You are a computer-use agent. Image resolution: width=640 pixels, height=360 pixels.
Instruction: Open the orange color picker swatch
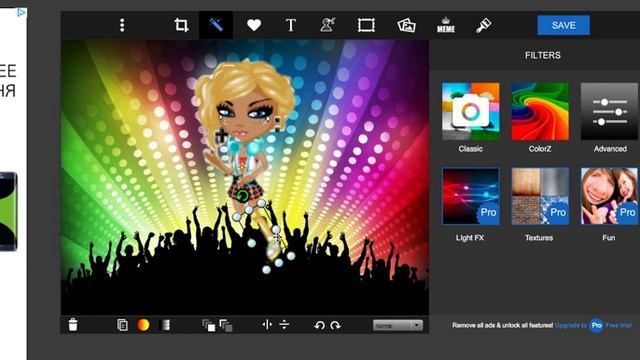(x=143, y=325)
